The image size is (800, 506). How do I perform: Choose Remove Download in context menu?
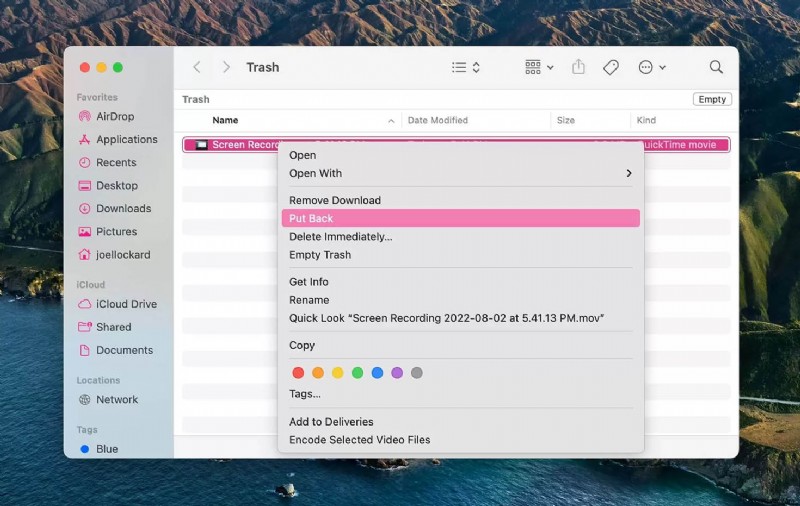coord(461,200)
